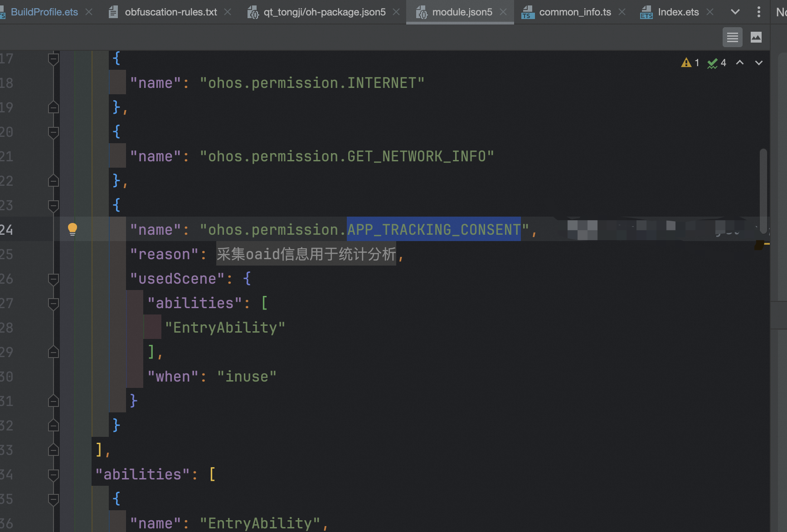Switch to text-only editor view icon

(732, 37)
